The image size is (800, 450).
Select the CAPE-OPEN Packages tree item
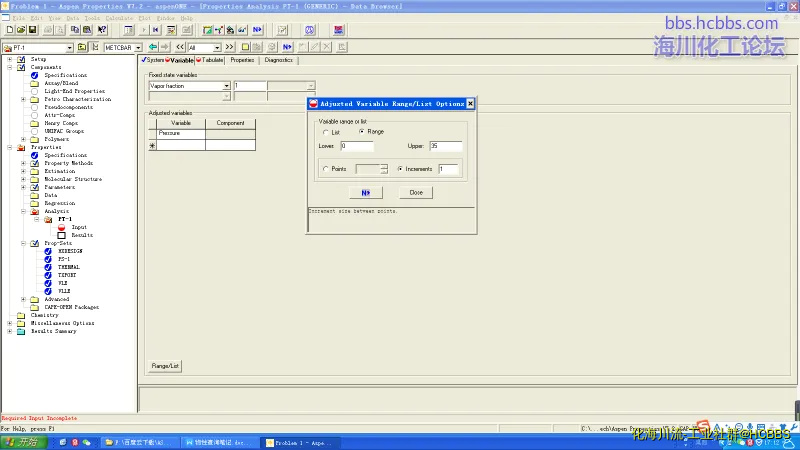(x=71, y=307)
